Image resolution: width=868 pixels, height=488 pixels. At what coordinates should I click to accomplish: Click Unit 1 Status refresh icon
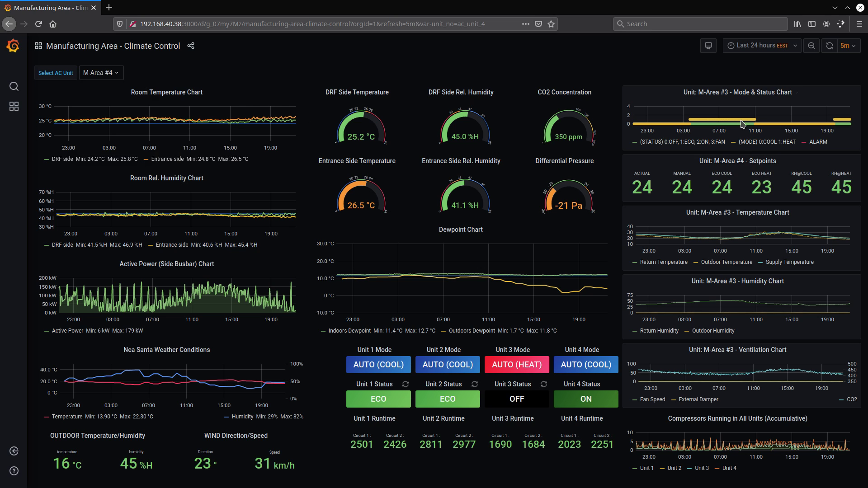coord(406,384)
